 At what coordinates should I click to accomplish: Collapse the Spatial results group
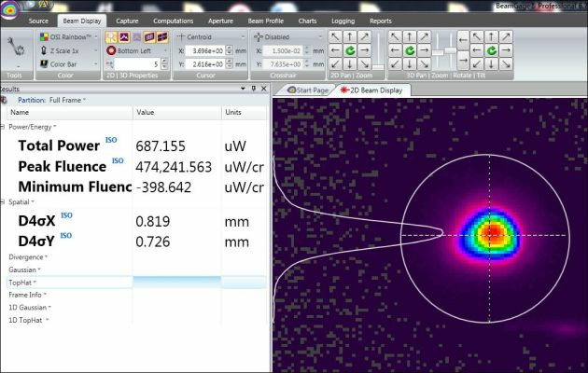click(4, 200)
